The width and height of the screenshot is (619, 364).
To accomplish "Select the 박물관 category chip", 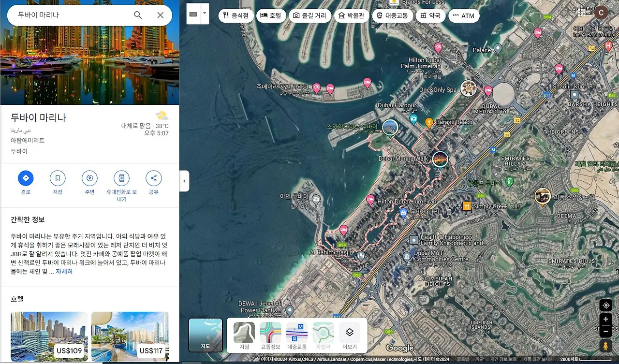I will click(352, 15).
